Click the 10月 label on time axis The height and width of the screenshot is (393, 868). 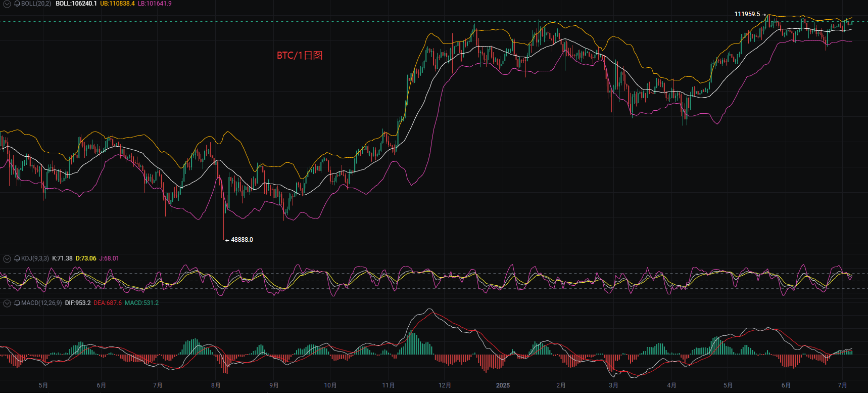330,385
